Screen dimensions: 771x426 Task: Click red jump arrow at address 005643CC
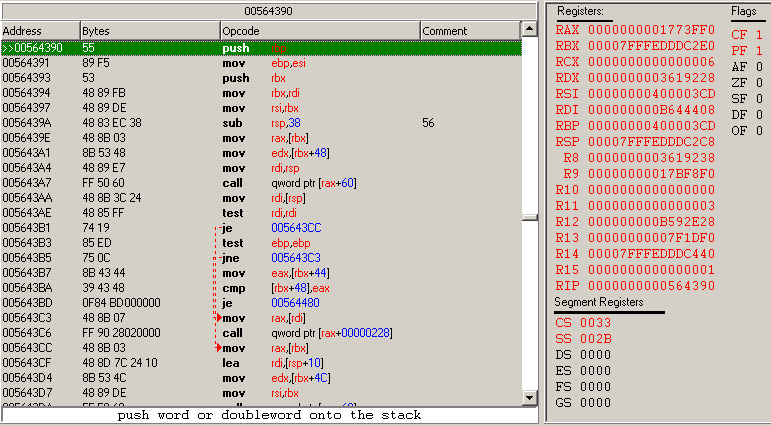tap(216, 347)
